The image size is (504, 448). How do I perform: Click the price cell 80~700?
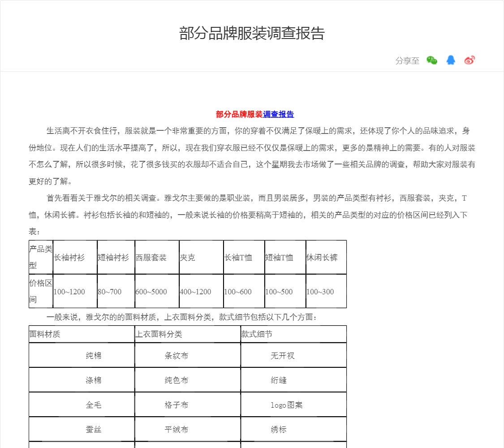pyautogui.click(x=116, y=291)
